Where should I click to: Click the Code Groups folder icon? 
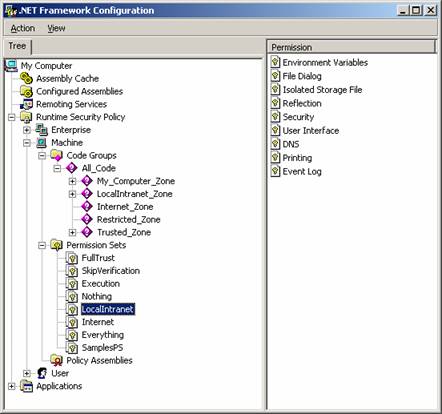pos(57,155)
